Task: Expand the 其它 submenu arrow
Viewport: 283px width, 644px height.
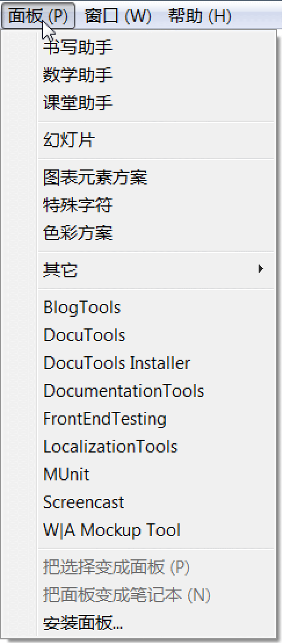Action: (260, 269)
